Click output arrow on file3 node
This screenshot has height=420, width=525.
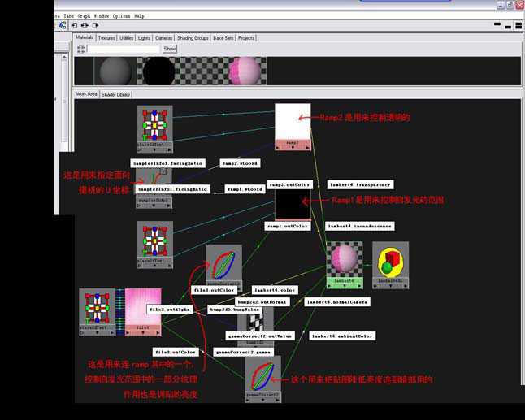[158, 332]
